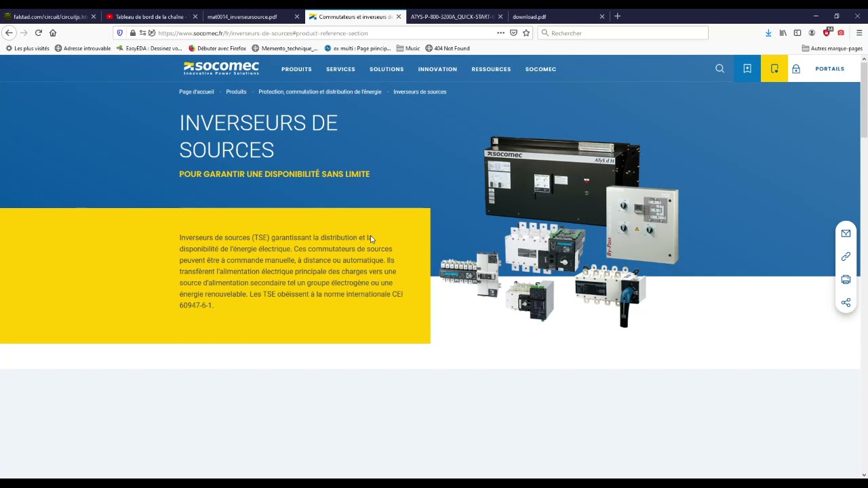Go to Produits breadcrumb
The width and height of the screenshot is (868, 488).
coord(236,91)
